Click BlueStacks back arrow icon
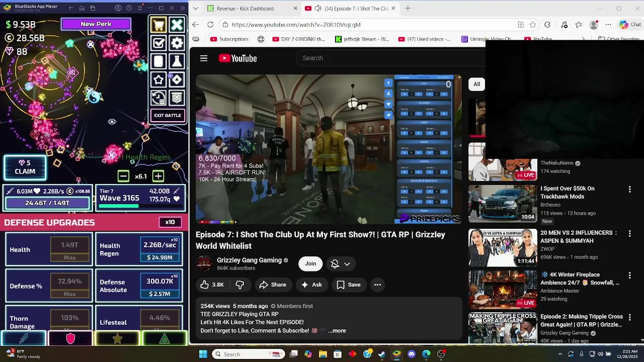The width and height of the screenshot is (644, 362). coord(71,8)
